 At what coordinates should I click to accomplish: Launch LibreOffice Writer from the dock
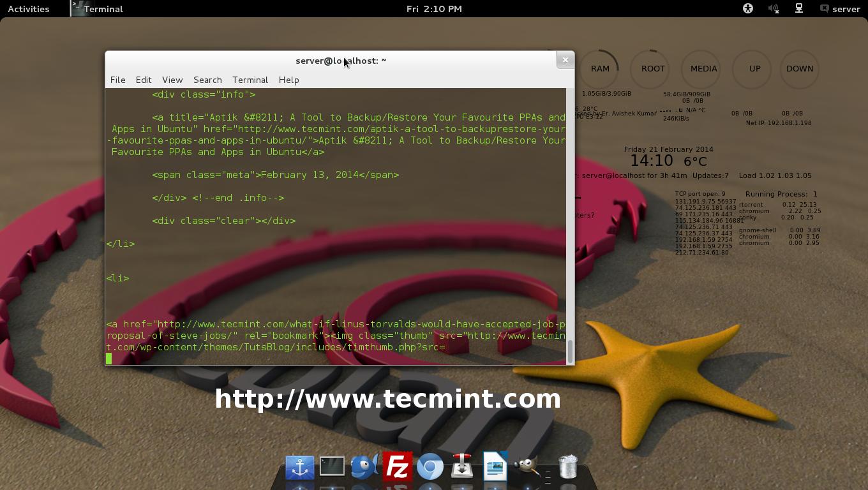(495, 467)
